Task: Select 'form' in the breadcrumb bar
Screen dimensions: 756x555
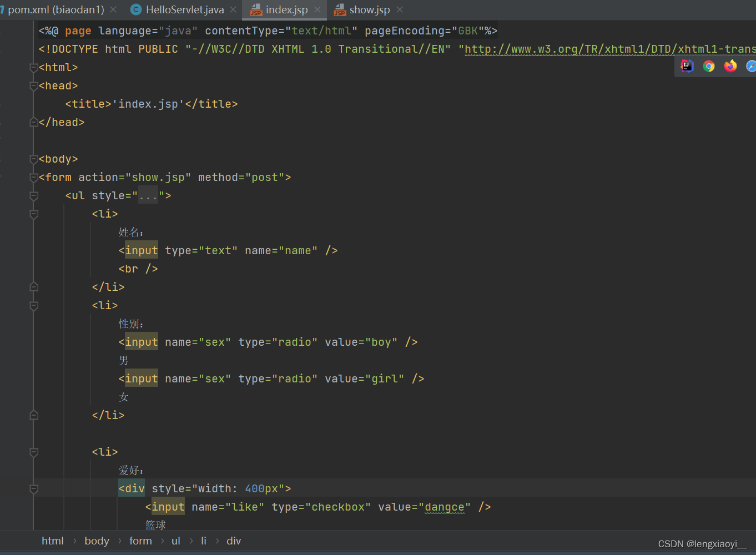Action: (x=140, y=541)
